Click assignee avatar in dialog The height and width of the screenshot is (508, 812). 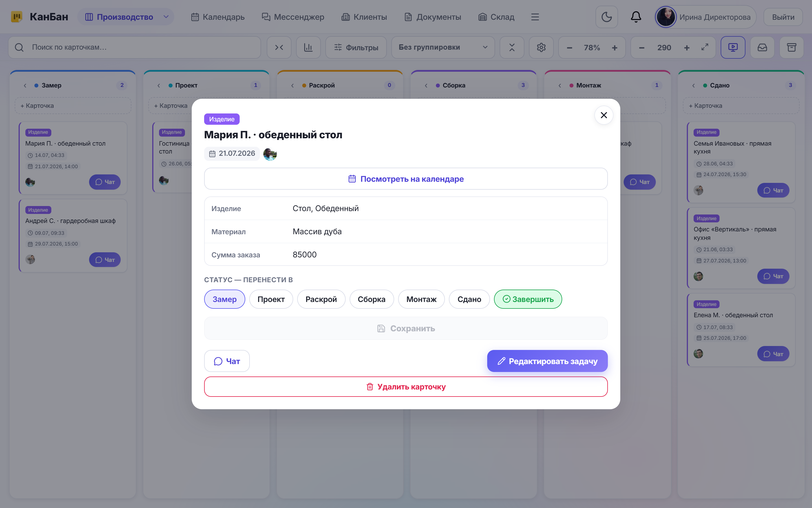click(x=270, y=154)
